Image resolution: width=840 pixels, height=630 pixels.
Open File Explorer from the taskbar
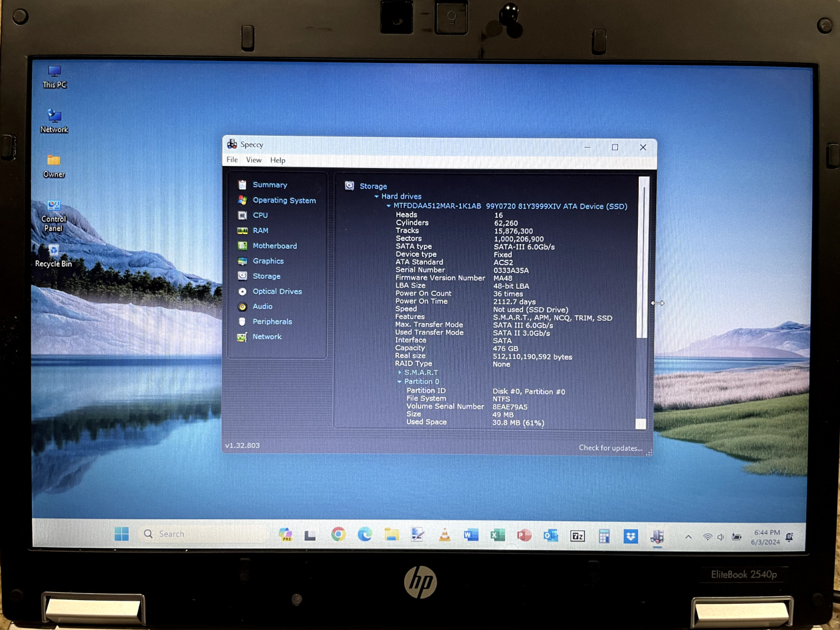pyautogui.click(x=391, y=534)
